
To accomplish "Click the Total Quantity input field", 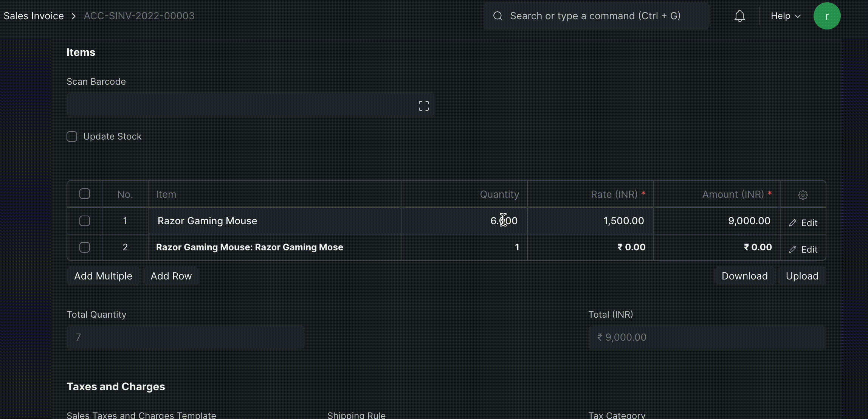I will point(185,337).
